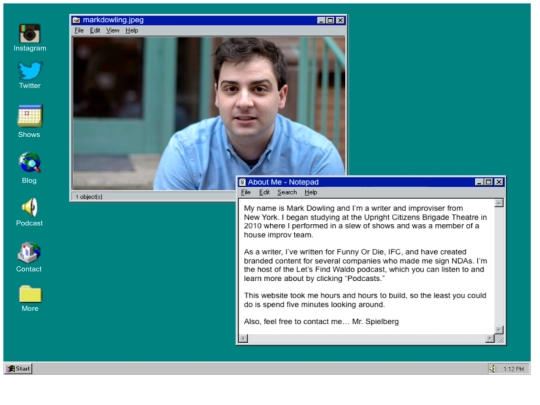Click the 1:12 PM taskbar clock
This screenshot has width=540, height=405.
pyautogui.click(x=513, y=369)
